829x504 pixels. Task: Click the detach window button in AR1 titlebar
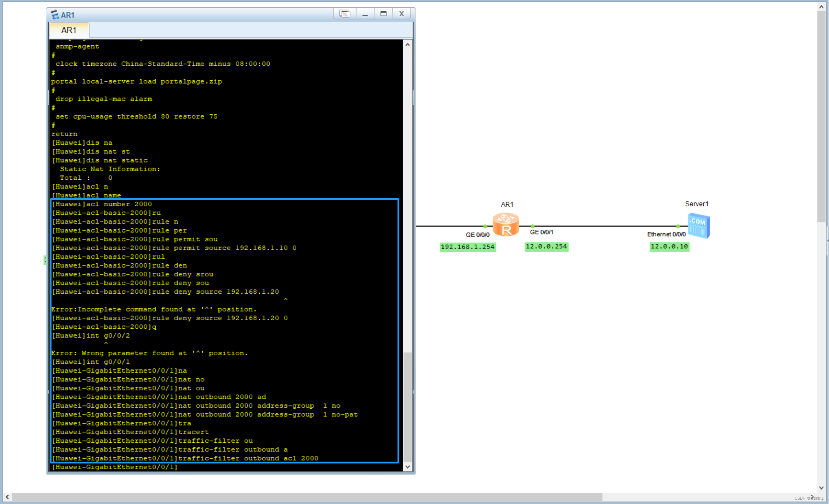coord(345,14)
